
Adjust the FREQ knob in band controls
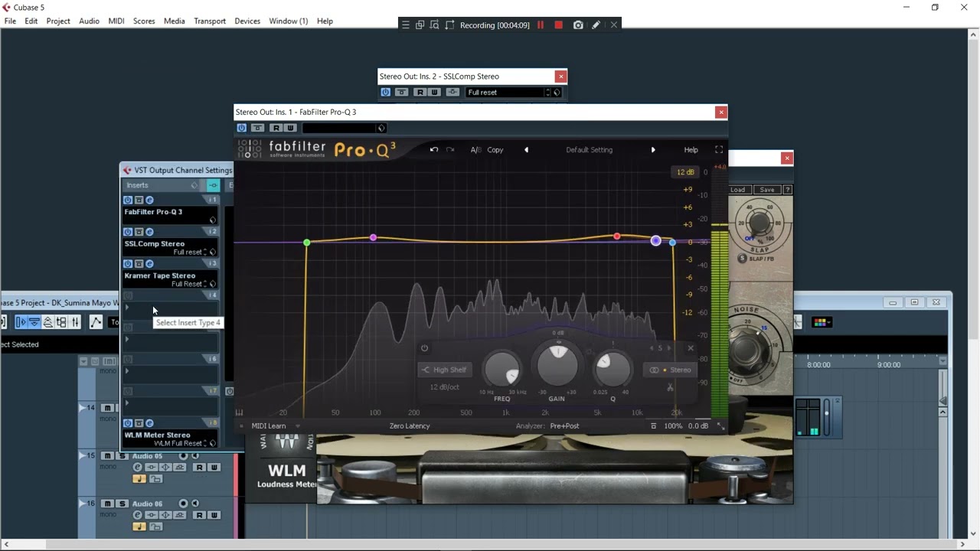(503, 370)
